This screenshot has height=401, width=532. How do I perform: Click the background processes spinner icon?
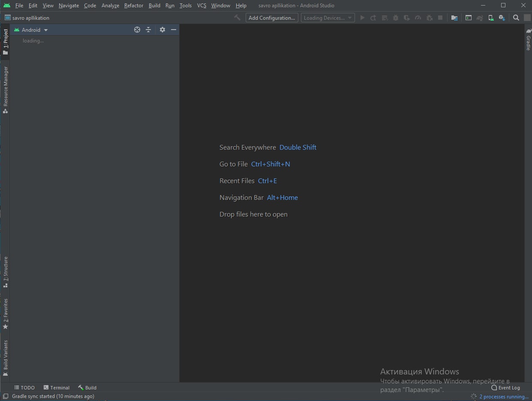click(x=473, y=397)
